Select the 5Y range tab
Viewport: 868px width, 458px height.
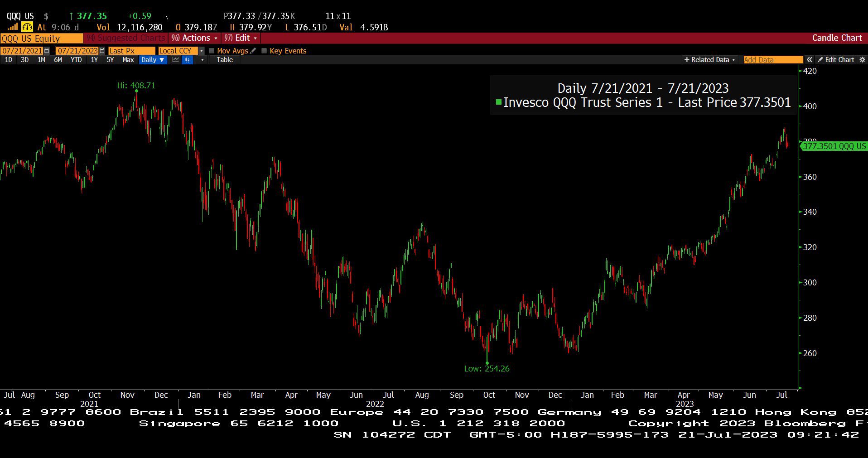pos(110,60)
